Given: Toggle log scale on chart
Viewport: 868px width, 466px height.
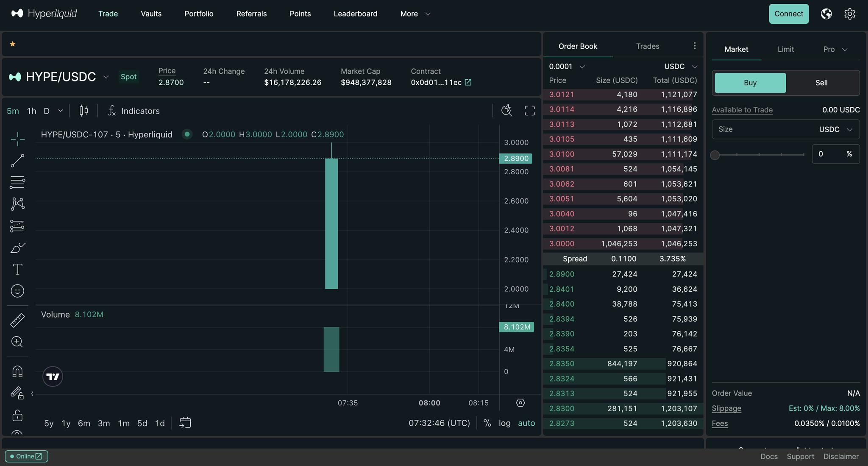Looking at the screenshot, I should point(504,423).
